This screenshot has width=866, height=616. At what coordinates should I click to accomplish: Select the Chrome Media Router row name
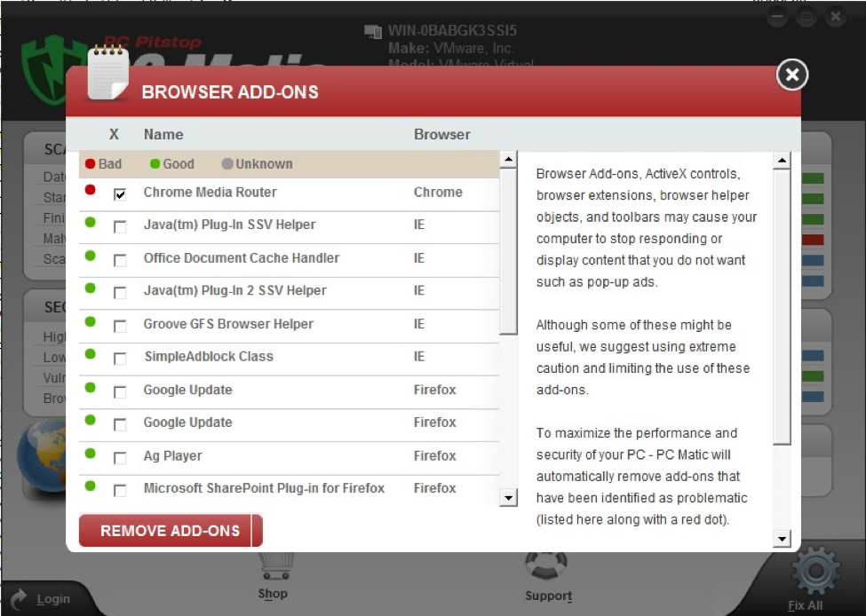(x=210, y=192)
